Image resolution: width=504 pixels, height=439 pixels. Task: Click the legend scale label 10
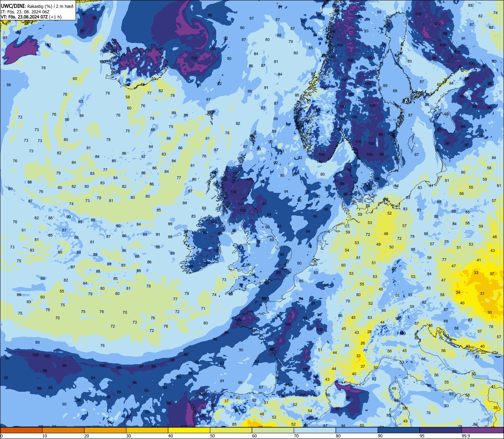click(x=44, y=436)
